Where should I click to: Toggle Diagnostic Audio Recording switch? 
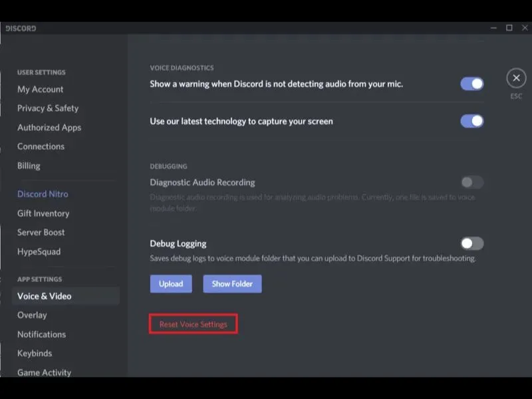coord(472,182)
